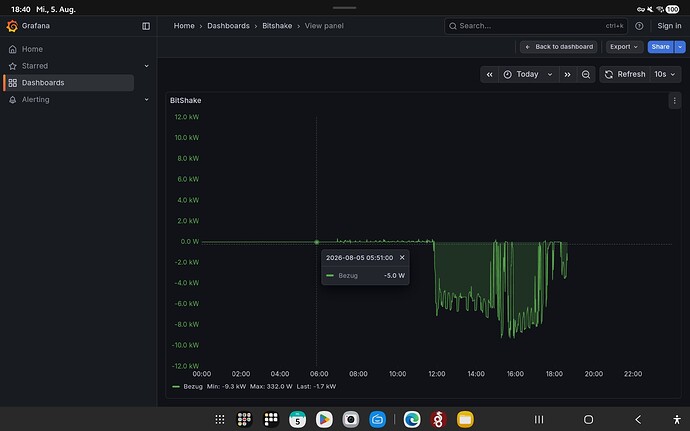
Task: Click the 0.0 W y-axis label
Action: coord(190,242)
